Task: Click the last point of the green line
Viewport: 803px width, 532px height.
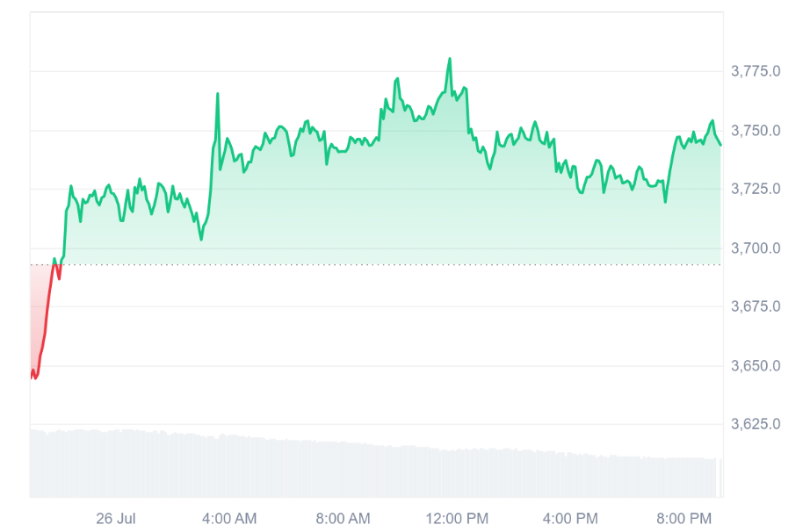Action: tap(720, 145)
